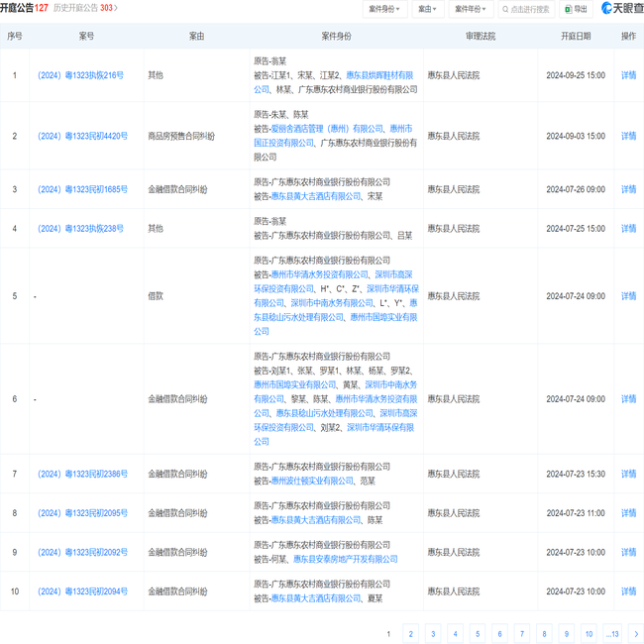This screenshot has width=644, height=644.
Task: Click date cell 2024-09-25 15:00
Action: [x=576, y=75]
